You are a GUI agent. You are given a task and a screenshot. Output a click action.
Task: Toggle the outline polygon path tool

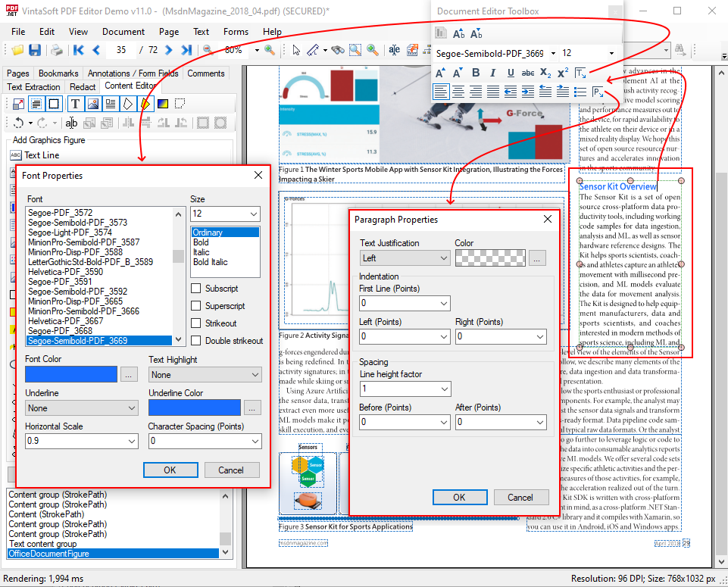coord(128,104)
